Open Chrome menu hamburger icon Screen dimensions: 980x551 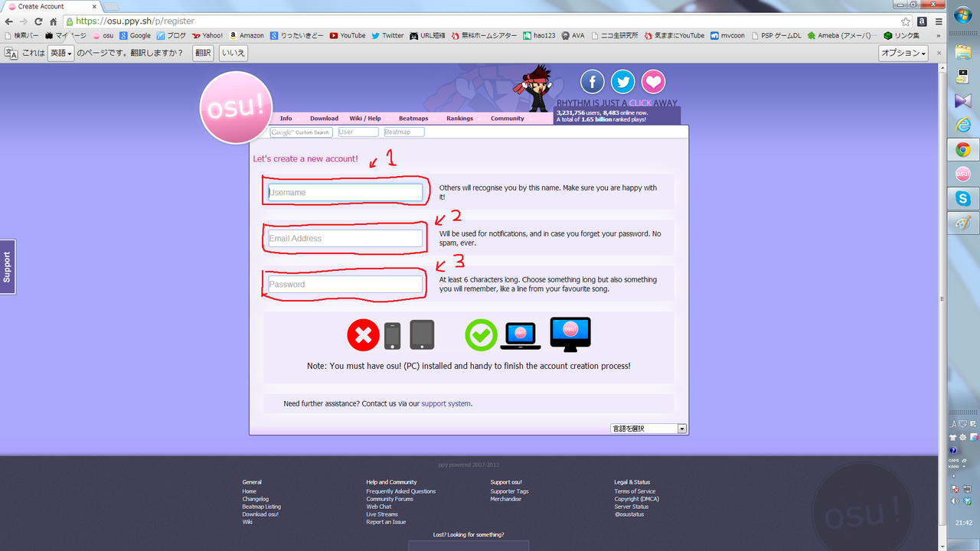[x=939, y=21]
